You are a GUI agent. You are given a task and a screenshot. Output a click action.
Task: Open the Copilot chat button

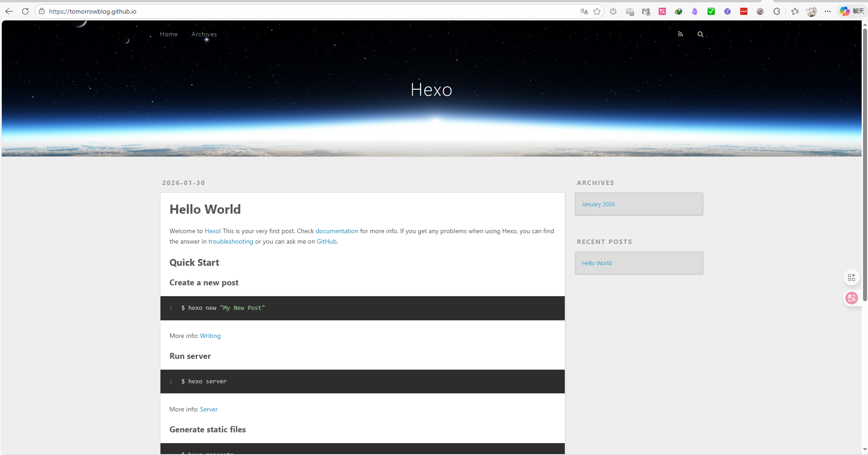coord(852,11)
